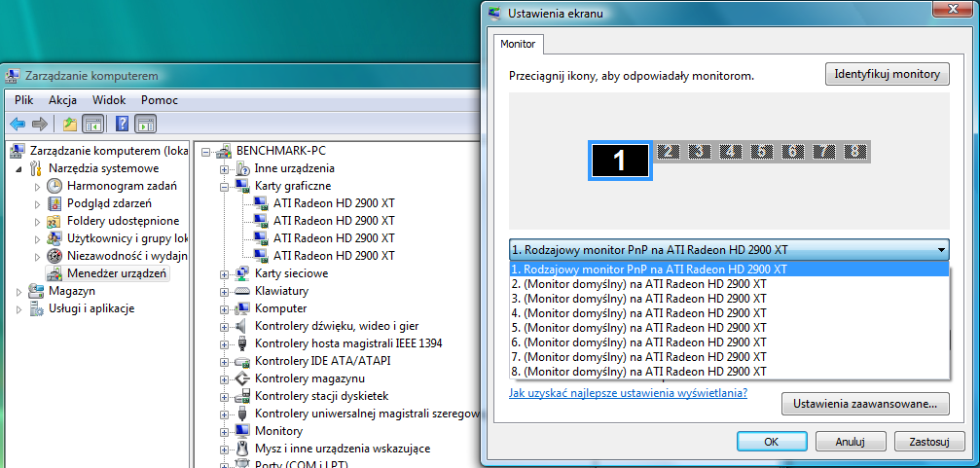Open the Akcja menu
Screen dimensions: 980x468
tap(62, 100)
